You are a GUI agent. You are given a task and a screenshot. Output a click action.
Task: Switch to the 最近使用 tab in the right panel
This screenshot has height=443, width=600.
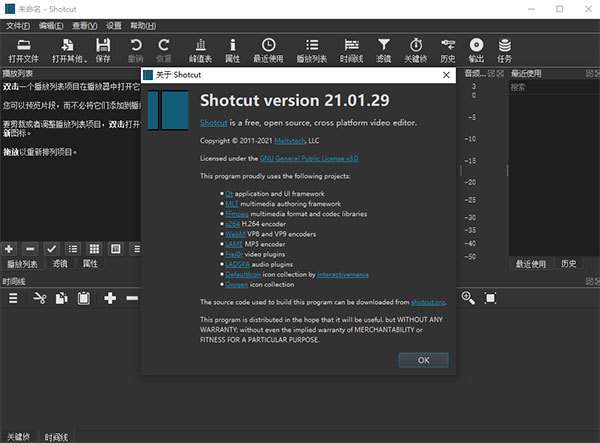point(531,264)
